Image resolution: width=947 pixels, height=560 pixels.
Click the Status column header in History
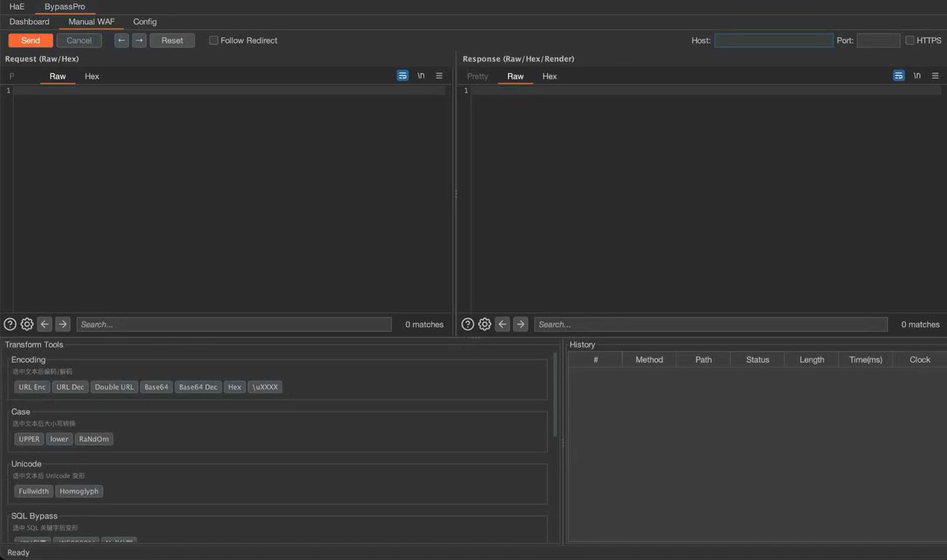pos(758,360)
